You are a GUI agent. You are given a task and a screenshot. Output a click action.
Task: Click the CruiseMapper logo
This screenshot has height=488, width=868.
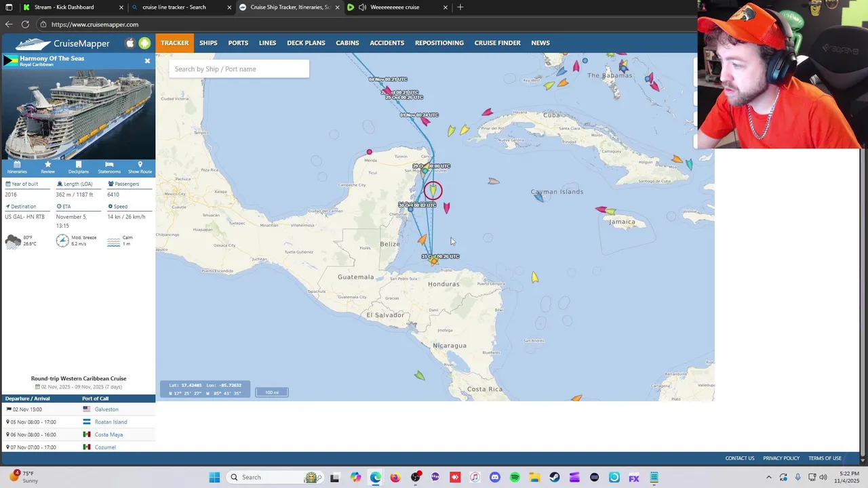[62, 43]
